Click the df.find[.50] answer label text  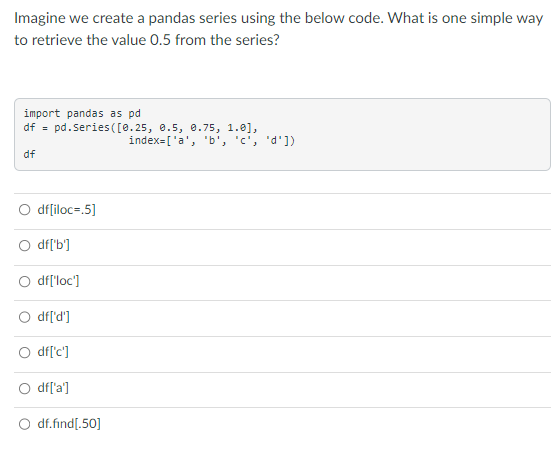(69, 423)
